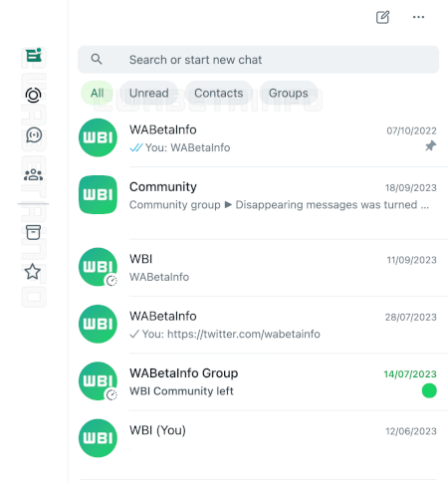Click the pin icon on WABetaInfo chat
This screenshot has width=448, height=483.
point(431,145)
